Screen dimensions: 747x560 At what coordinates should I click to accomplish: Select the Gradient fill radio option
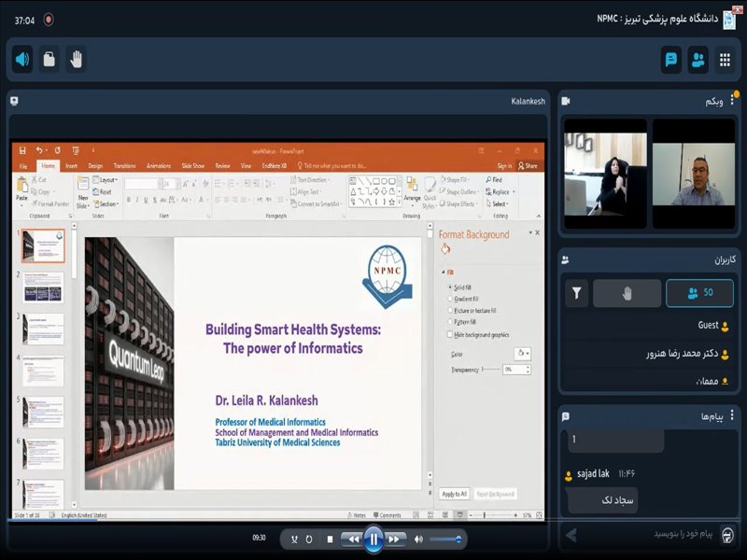tap(450, 299)
